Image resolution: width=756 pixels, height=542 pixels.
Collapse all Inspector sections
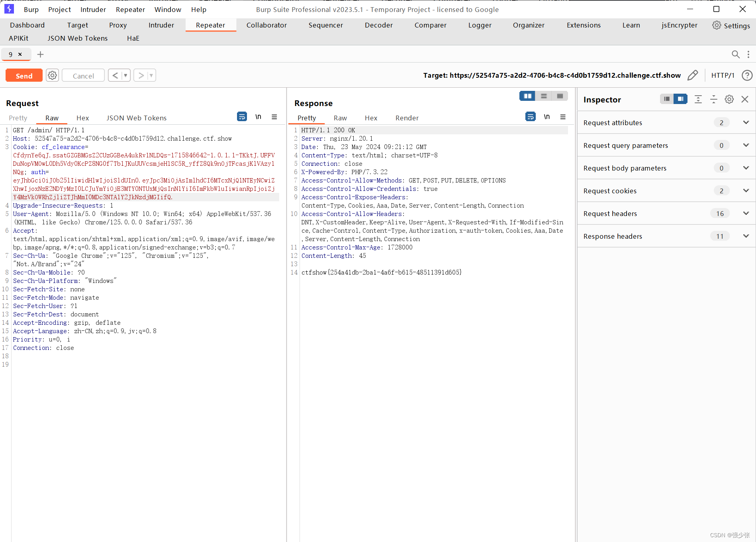pos(714,99)
